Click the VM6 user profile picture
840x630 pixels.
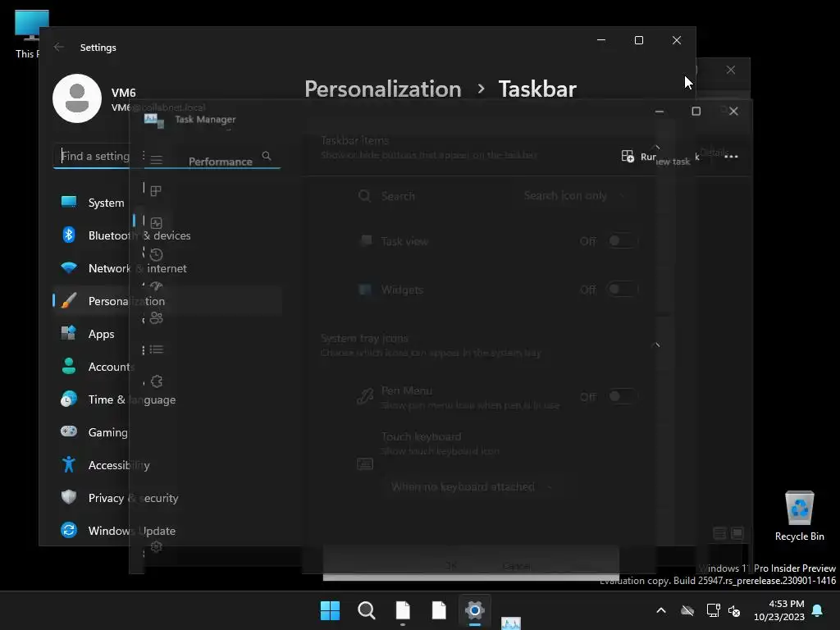pos(77,98)
